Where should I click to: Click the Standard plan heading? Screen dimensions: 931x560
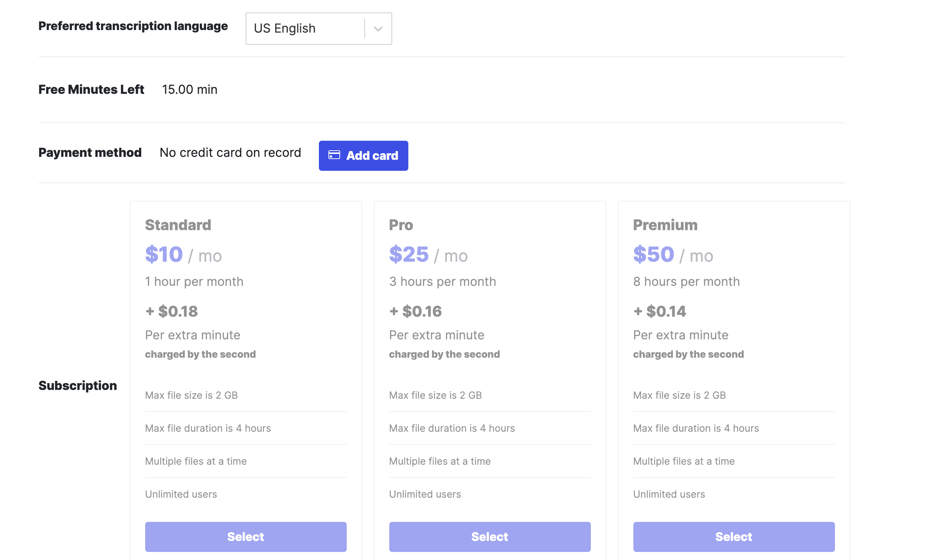click(178, 225)
